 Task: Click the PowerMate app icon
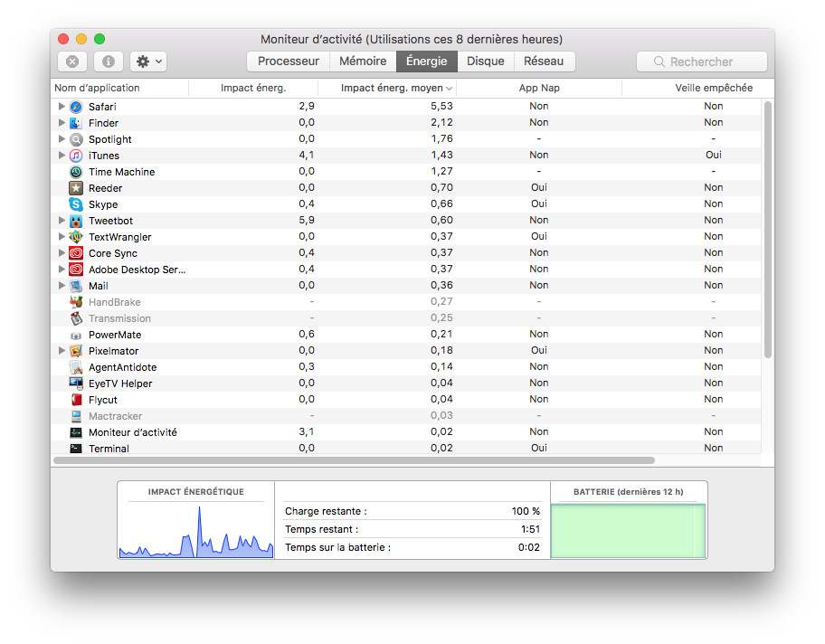click(x=76, y=336)
